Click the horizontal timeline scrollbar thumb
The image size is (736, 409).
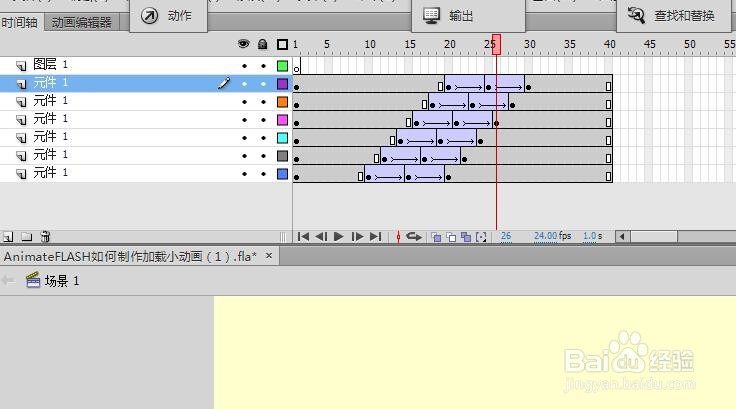pyautogui.click(x=654, y=237)
